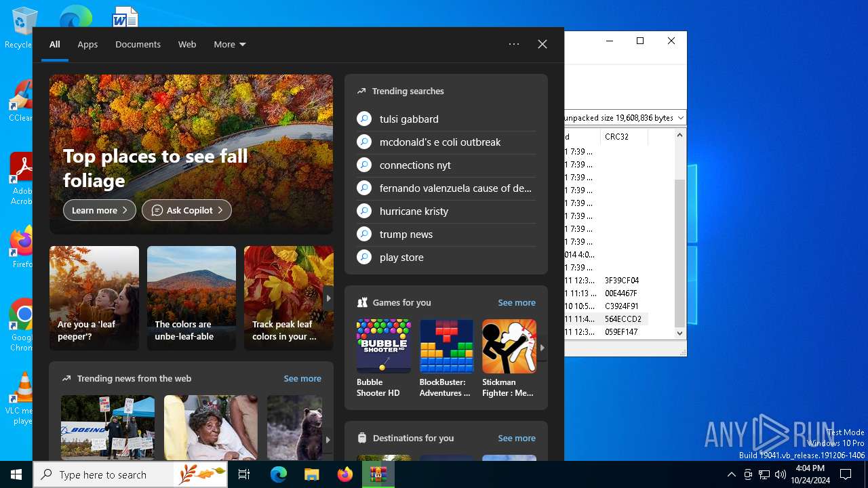The height and width of the screenshot is (488, 868).
Task: Open the CCleaner desktop shortcut
Action: tap(20, 100)
